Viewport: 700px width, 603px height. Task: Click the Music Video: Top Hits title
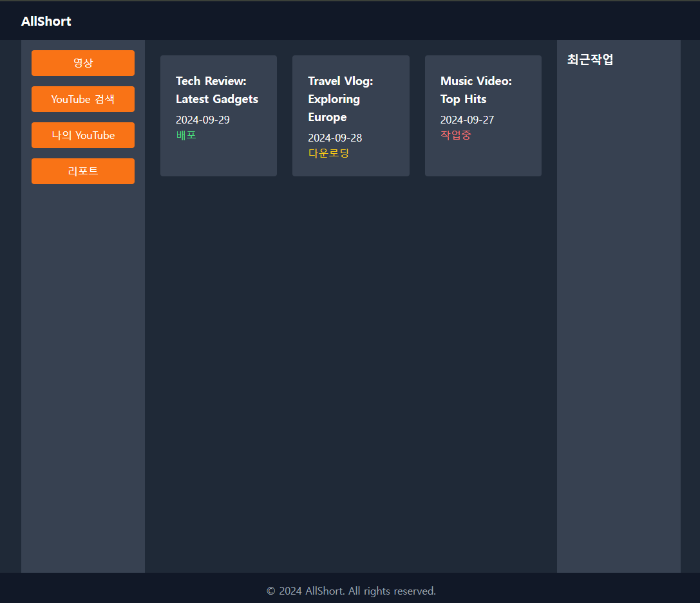(x=476, y=89)
